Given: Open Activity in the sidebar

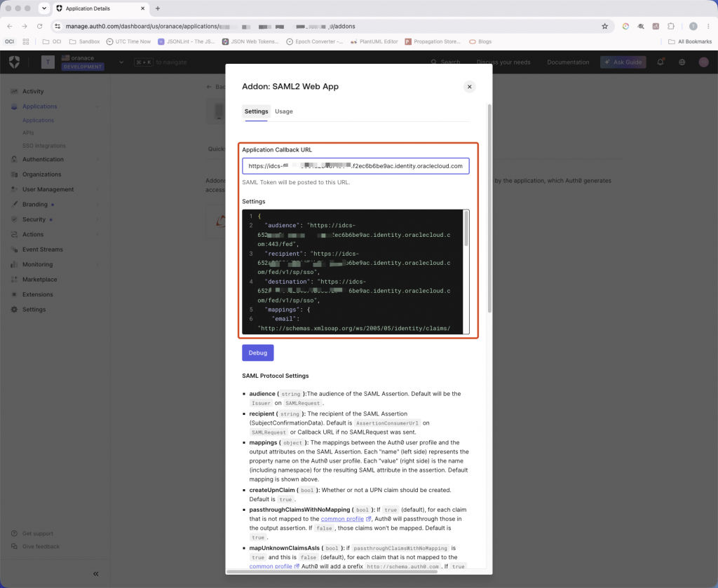Looking at the screenshot, I should (33, 92).
